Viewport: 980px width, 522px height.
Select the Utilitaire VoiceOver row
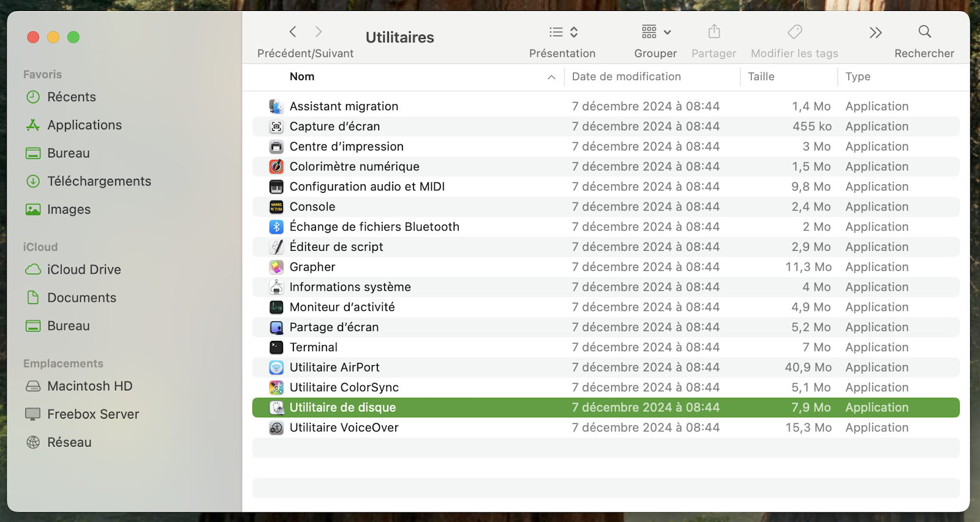(344, 428)
